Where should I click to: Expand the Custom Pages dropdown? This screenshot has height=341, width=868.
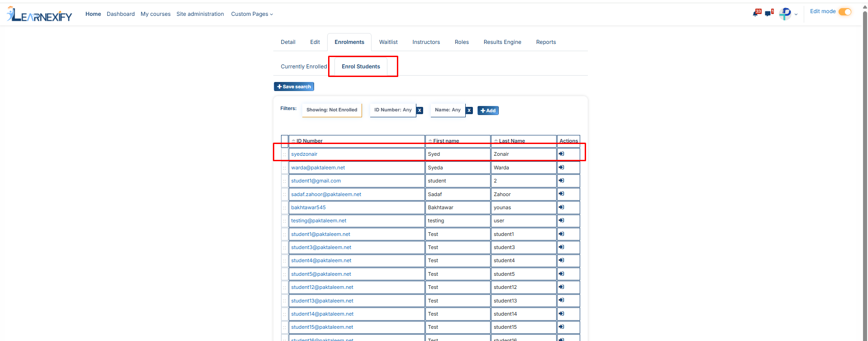point(252,14)
